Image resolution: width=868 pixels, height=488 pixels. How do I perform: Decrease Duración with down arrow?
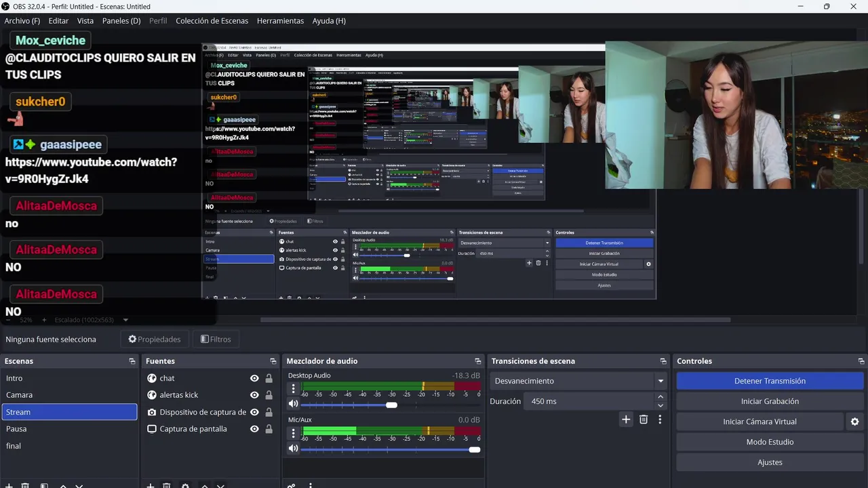661,405
